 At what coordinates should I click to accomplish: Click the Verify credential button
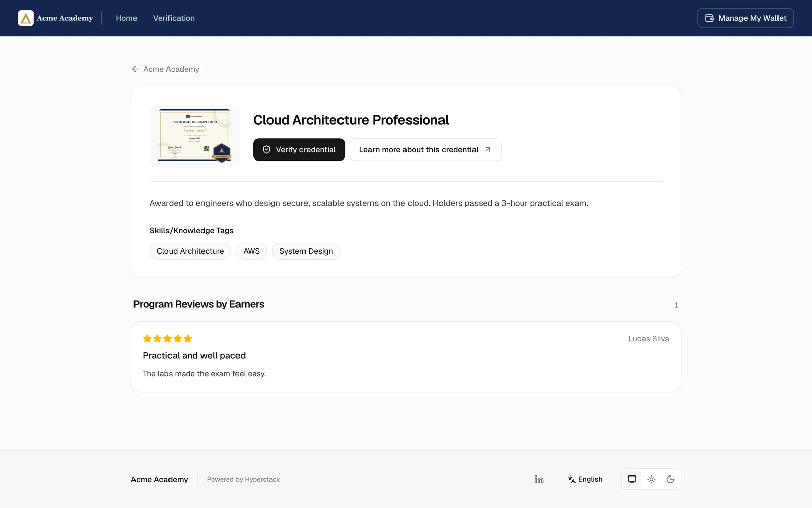pyautogui.click(x=299, y=150)
